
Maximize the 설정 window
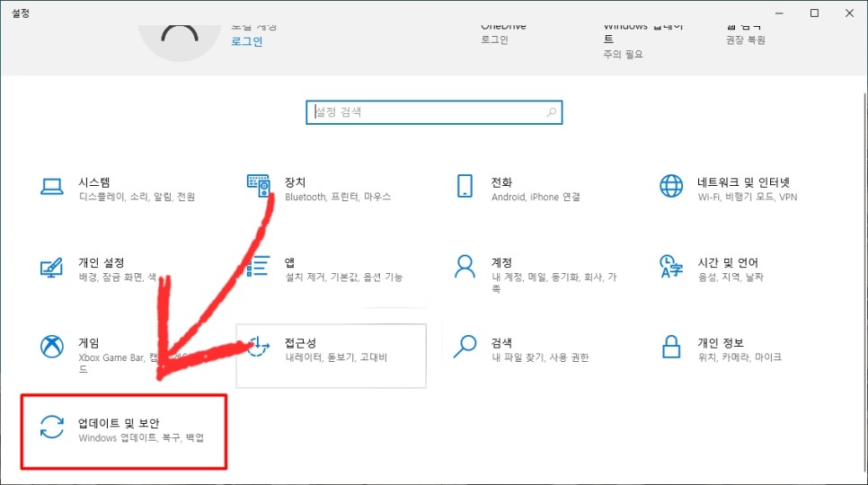click(x=814, y=13)
